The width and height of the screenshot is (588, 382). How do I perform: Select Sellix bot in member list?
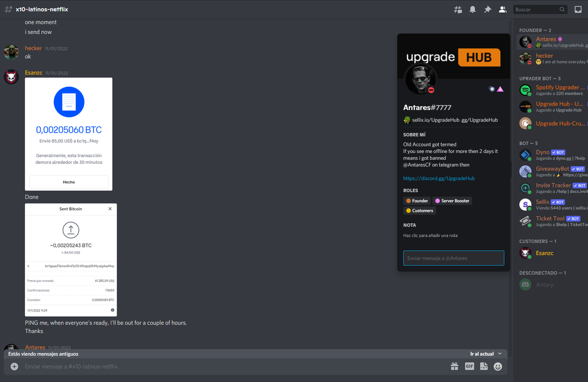click(x=553, y=204)
